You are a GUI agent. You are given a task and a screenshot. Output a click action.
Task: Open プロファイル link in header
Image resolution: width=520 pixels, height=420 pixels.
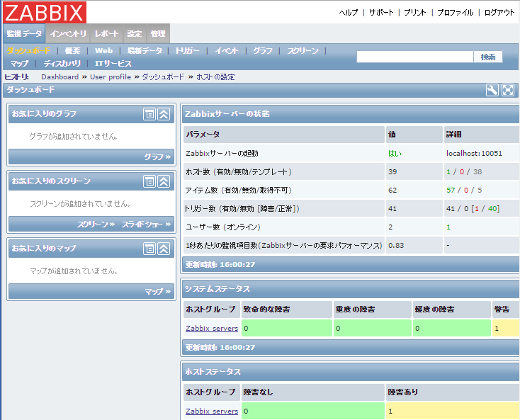click(x=456, y=13)
